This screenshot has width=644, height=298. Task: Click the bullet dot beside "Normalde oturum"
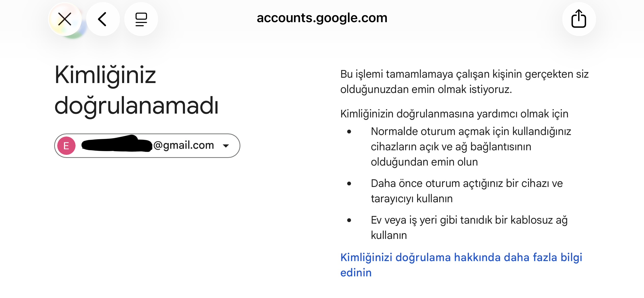click(x=349, y=132)
